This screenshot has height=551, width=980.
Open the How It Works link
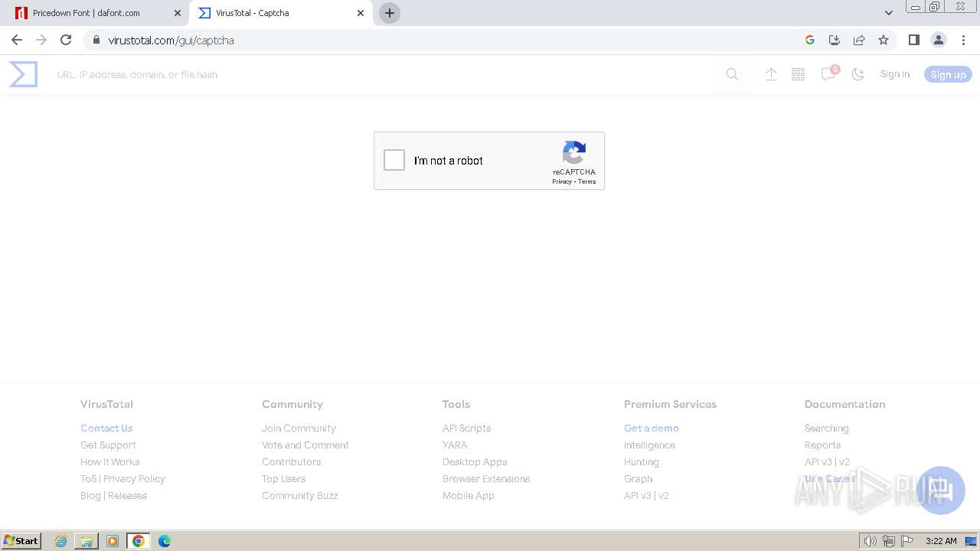tap(110, 461)
